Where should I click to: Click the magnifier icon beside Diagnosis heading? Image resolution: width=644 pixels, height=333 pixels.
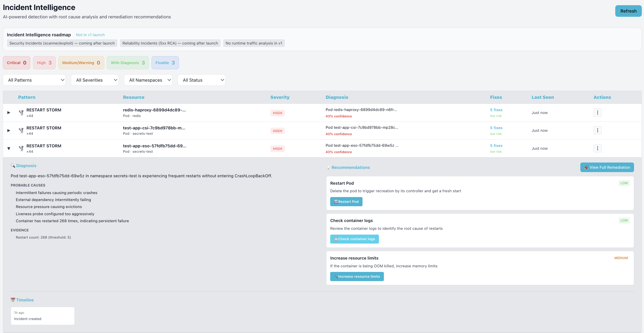(x=13, y=166)
